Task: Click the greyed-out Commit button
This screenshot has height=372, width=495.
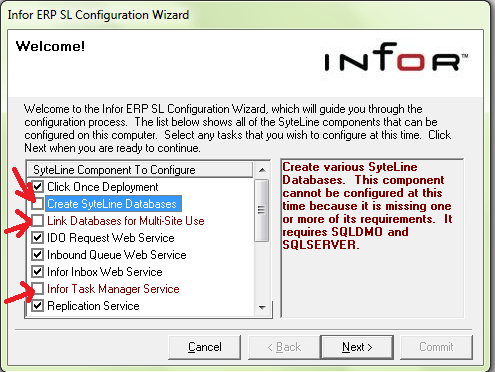Action: [436, 347]
